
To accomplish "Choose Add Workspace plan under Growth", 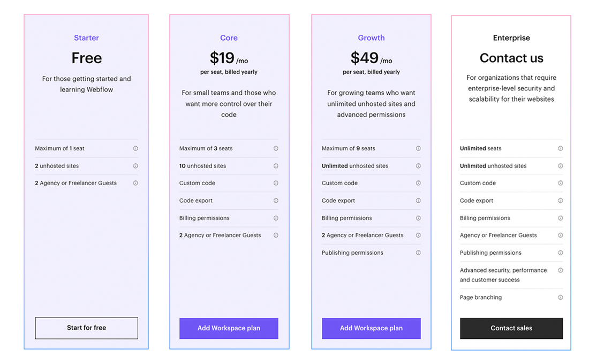I will tap(371, 328).
